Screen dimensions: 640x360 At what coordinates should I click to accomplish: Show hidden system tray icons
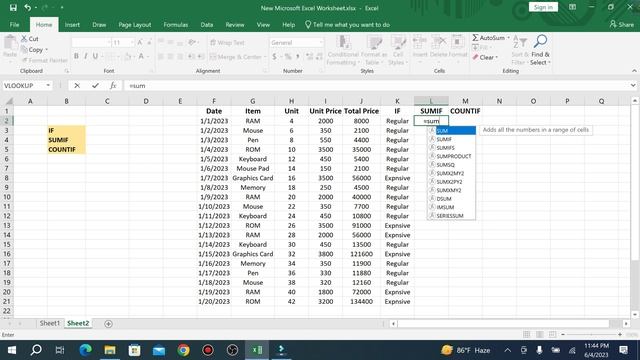(507, 350)
